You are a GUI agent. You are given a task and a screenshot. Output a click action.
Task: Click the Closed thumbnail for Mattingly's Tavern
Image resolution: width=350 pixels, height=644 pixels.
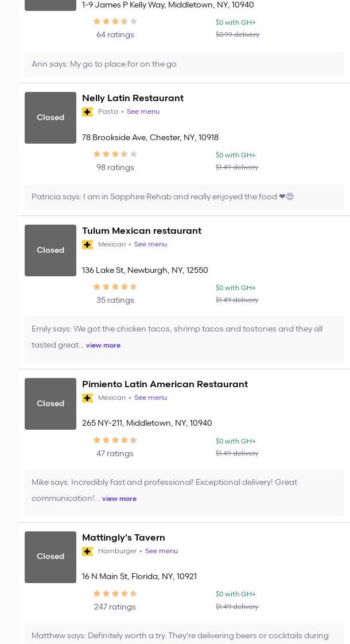pyautogui.click(x=50, y=557)
